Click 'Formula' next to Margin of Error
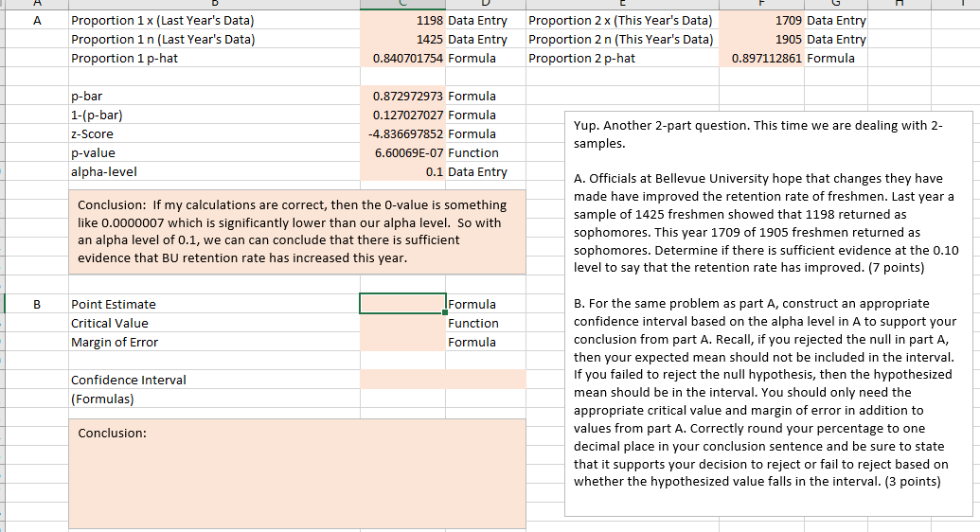 point(472,342)
